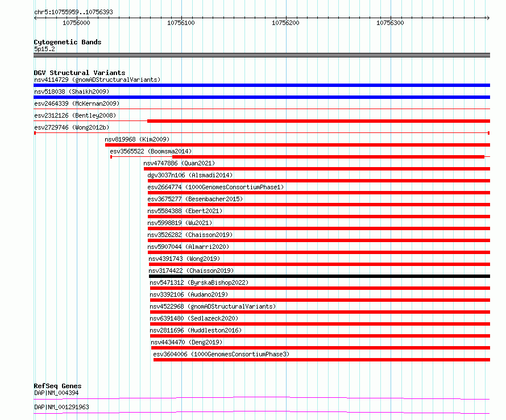506x420 pixels.
Task: Click magenta line of DAP|NM_004394
Action: [x=262, y=398]
